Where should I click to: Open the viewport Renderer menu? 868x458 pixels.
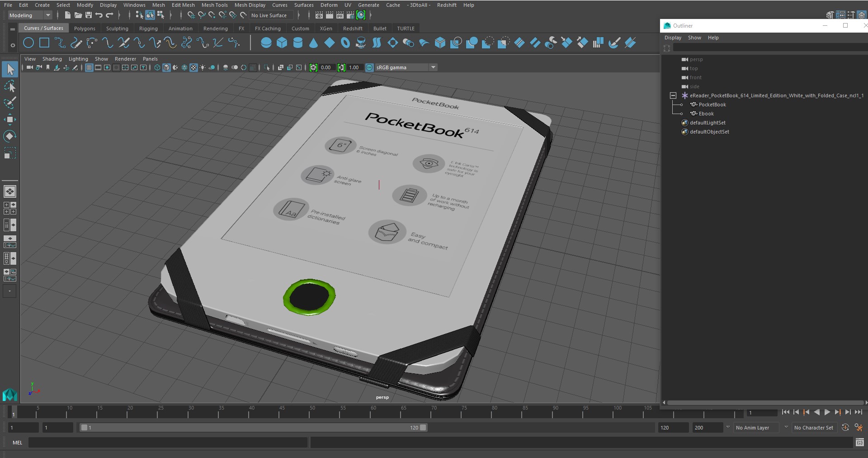[x=125, y=59]
